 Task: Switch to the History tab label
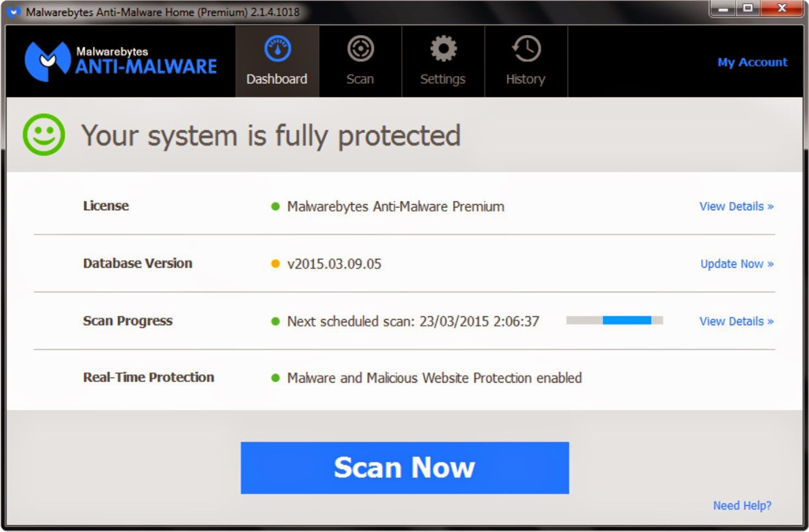tap(525, 79)
